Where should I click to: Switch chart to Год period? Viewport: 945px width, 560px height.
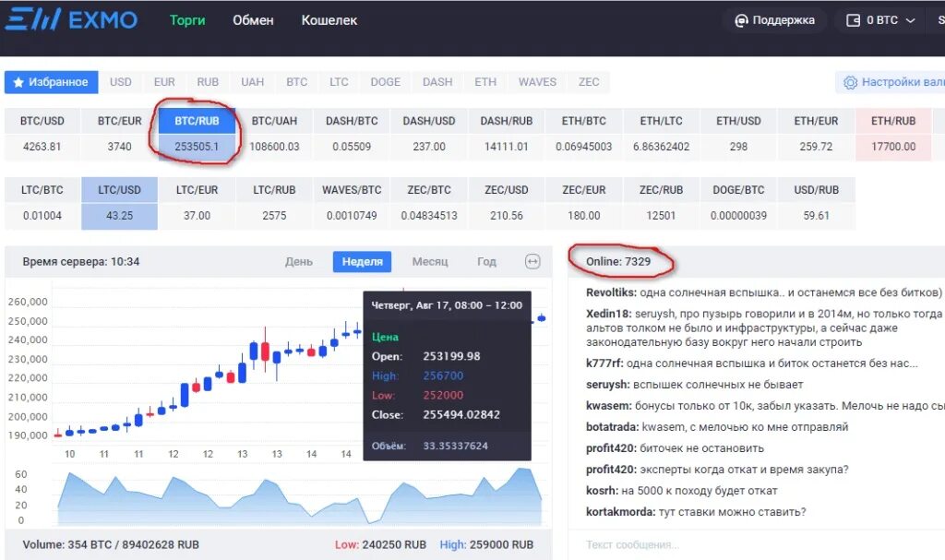tap(487, 262)
